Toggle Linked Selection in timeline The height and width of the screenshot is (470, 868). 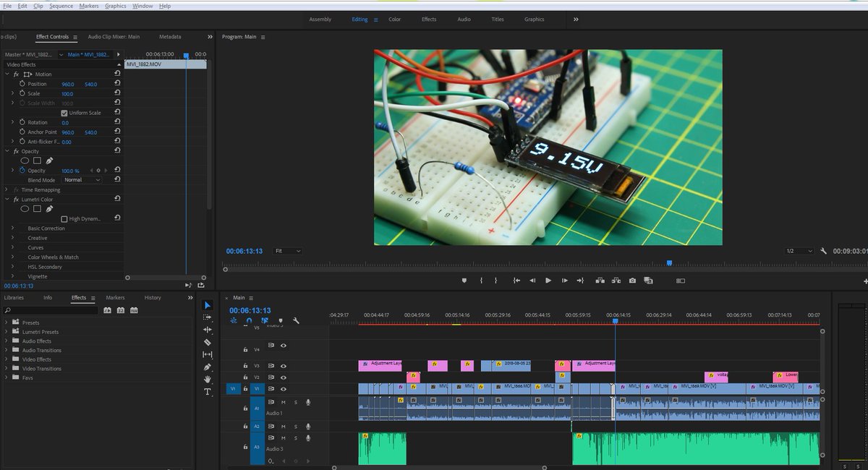click(x=265, y=320)
